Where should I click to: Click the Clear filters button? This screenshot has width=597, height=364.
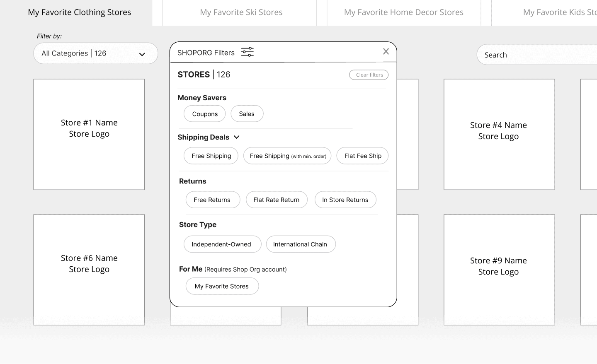[x=369, y=75]
